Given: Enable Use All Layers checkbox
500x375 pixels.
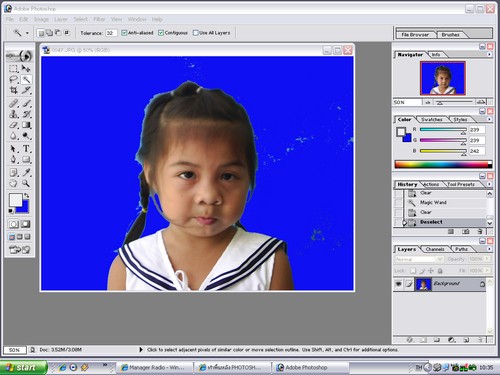Looking at the screenshot, I should point(196,33).
